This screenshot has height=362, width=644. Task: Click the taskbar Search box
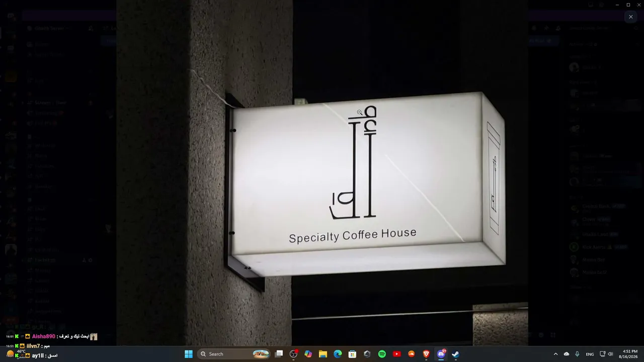point(234,354)
